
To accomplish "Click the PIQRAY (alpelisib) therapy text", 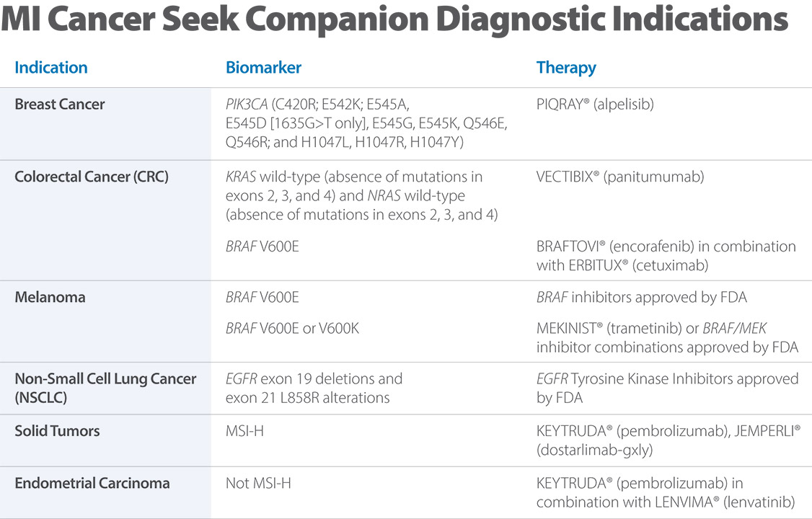I will click(x=595, y=105).
